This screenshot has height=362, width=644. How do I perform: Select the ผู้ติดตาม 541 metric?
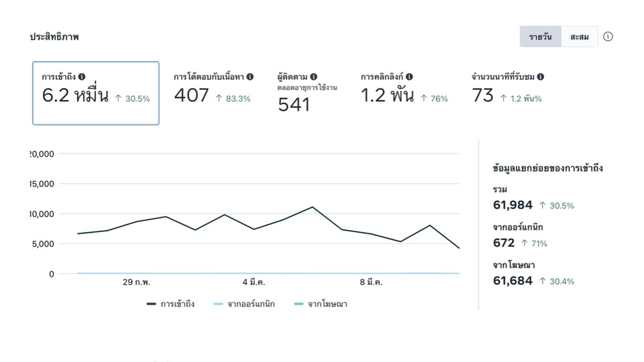tap(307, 93)
